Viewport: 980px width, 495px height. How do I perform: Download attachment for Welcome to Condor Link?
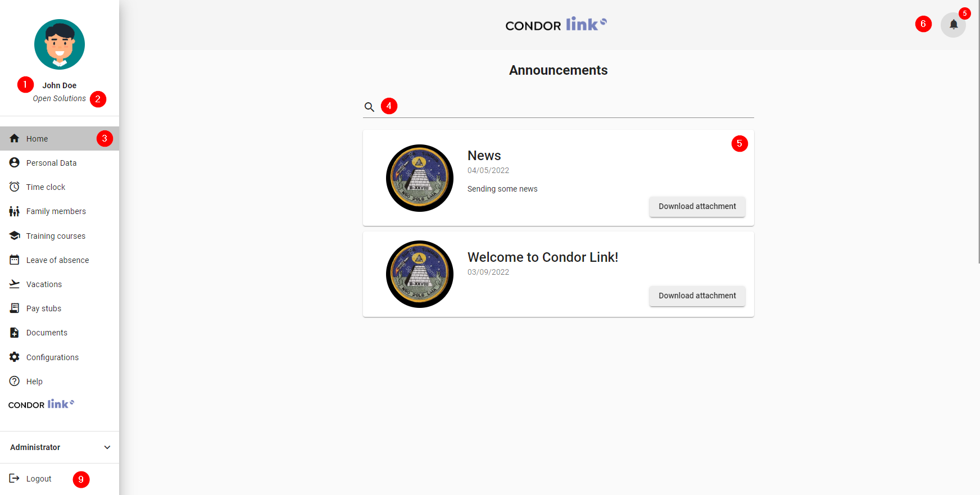click(697, 296)
